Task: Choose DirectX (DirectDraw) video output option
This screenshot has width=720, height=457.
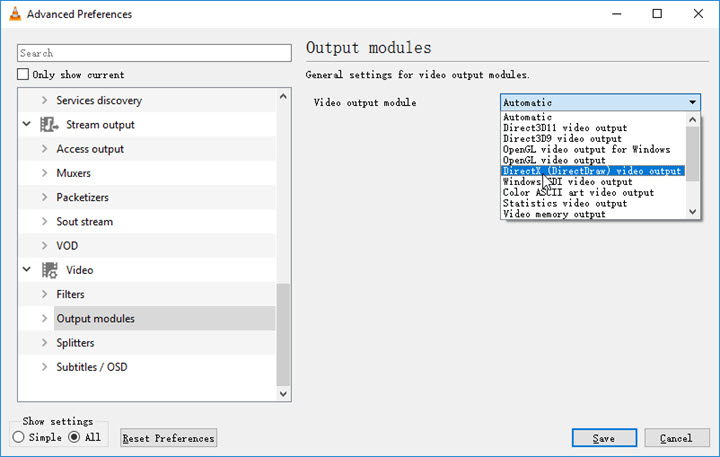Action: pos(592,171)
